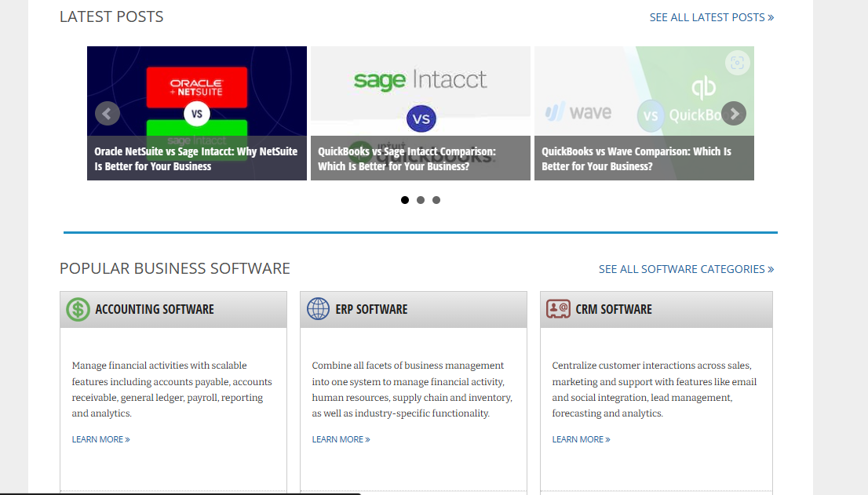Screen dimensions: 868x495
Task: Click the red contact card CRM icon
Action: 558,308
